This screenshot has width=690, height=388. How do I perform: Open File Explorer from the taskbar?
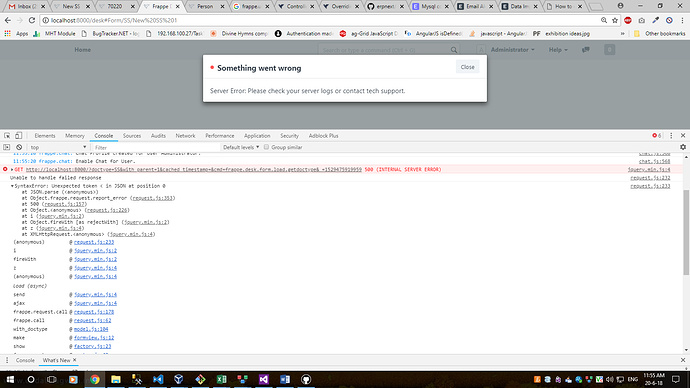point(116,379)
